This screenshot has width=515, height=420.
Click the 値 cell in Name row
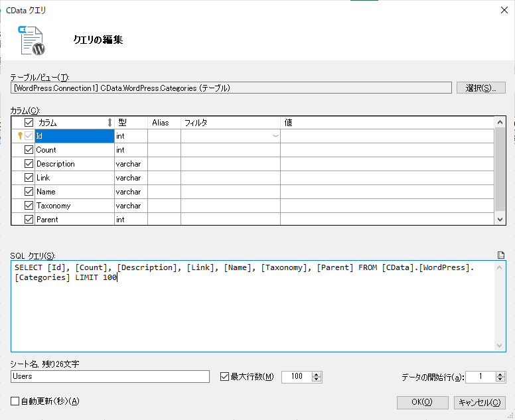(x=387, y=192)
